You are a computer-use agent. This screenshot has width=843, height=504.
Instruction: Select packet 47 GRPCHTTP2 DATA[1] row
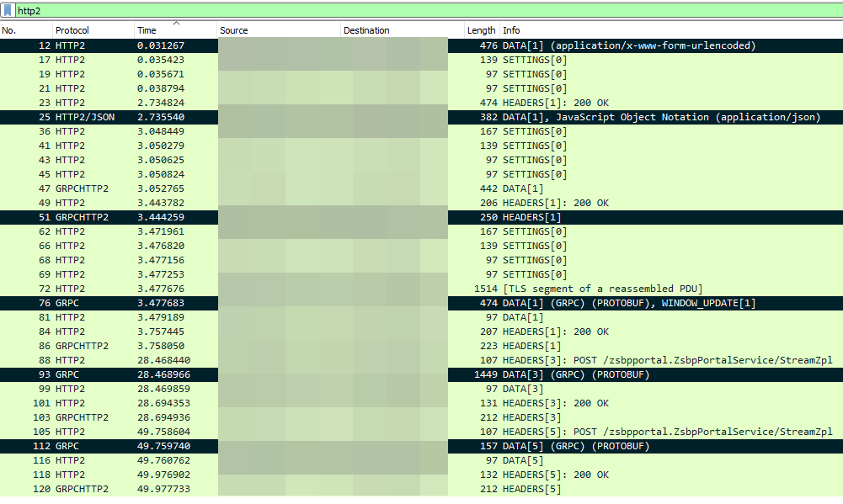coord(421,188)
